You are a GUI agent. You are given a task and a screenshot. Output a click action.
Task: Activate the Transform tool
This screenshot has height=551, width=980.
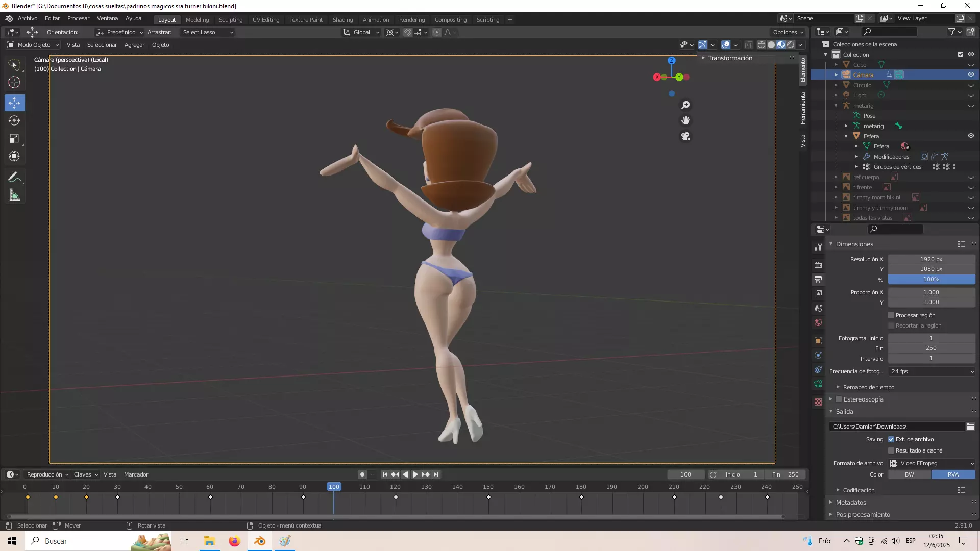pyautogui.click(x=14, y=156)
